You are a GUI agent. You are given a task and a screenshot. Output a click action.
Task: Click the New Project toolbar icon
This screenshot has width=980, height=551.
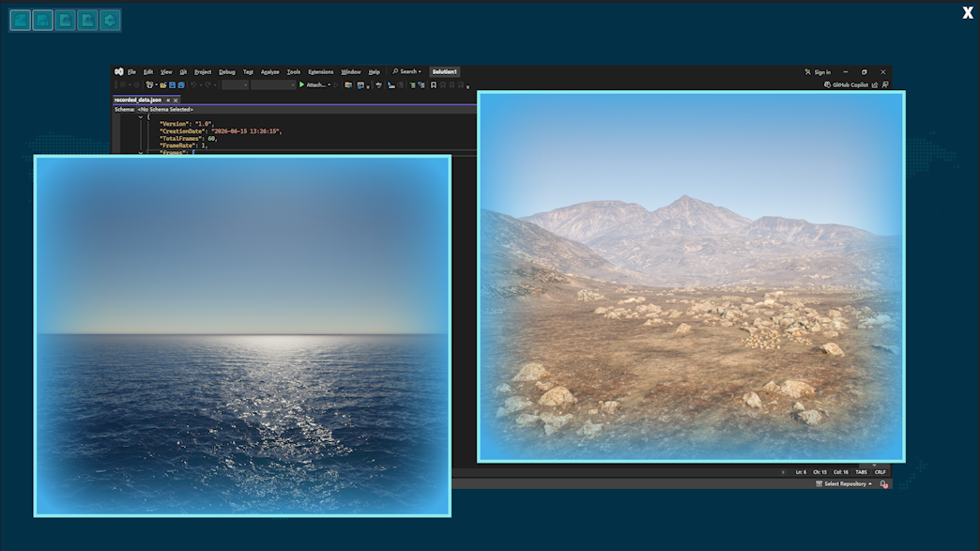pyautogui.click(x=149, y=85)
